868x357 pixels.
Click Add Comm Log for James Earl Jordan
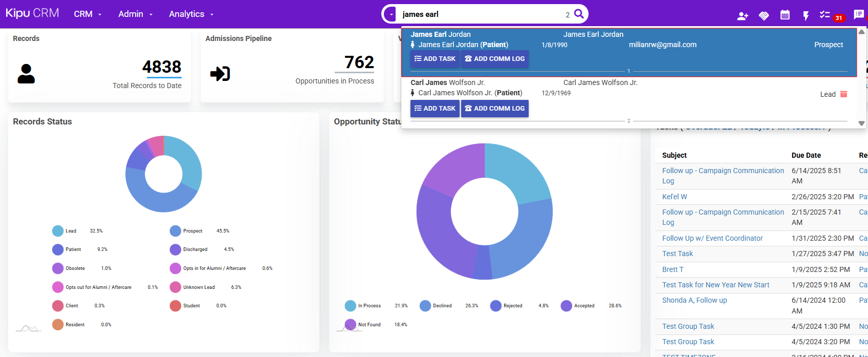pos(494,59)
